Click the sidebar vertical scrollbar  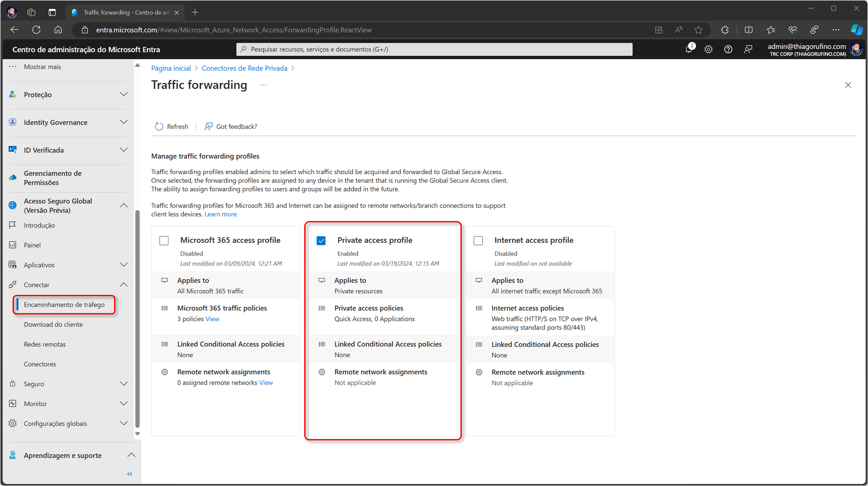(138, 319)
